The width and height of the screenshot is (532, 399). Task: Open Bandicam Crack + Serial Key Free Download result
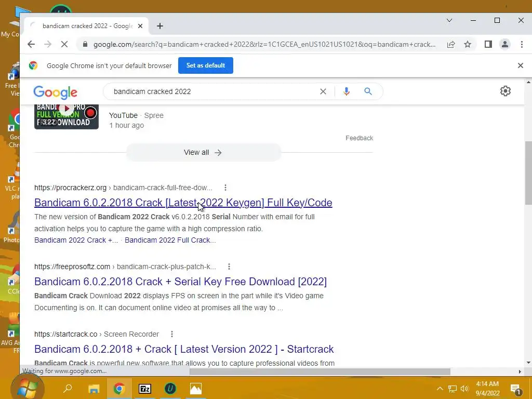pos(180,282)
